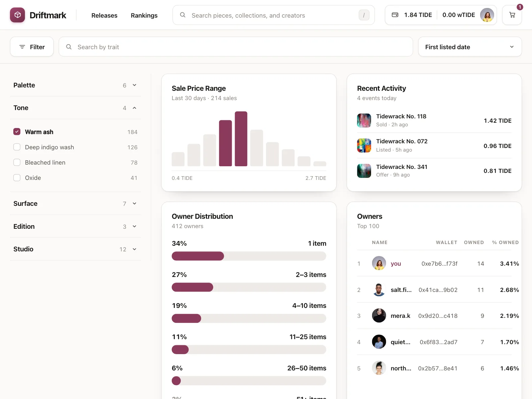The width and height of the screenshot is (532, 399).
Task: Check the Deep indigo wash tone
Action: coord(17,147)
